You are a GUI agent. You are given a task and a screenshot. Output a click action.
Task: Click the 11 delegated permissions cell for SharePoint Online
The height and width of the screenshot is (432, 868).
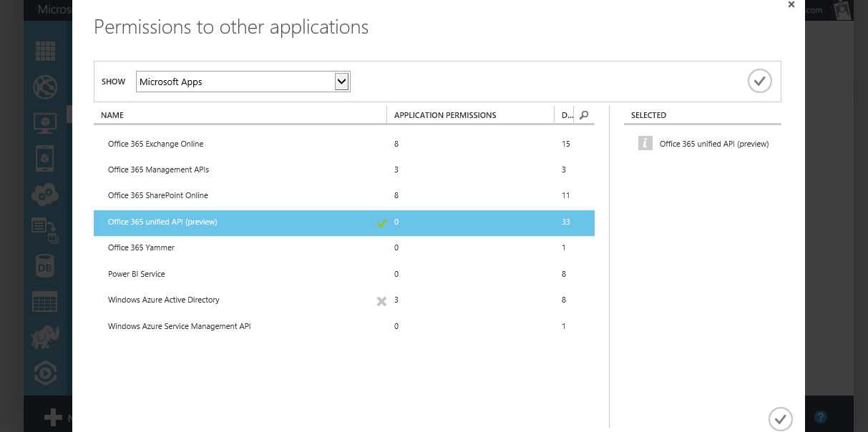(566, 195)
